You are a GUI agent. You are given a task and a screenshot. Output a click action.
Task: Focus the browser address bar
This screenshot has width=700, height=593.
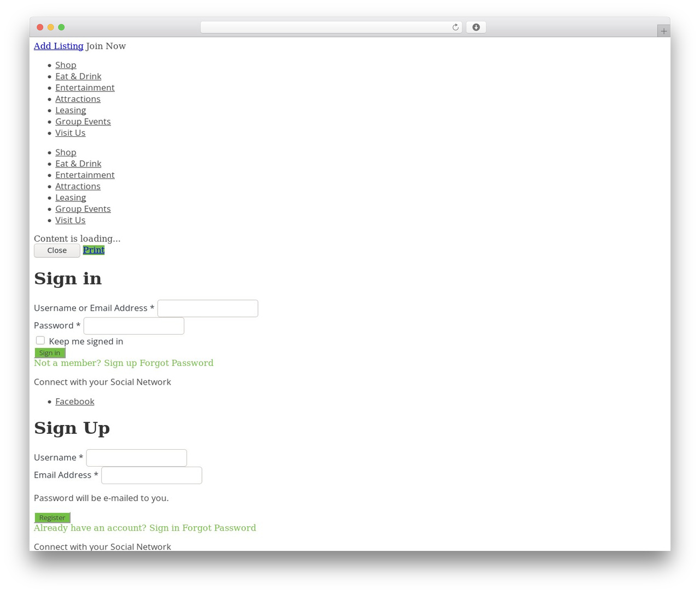[x=331, y=27]
